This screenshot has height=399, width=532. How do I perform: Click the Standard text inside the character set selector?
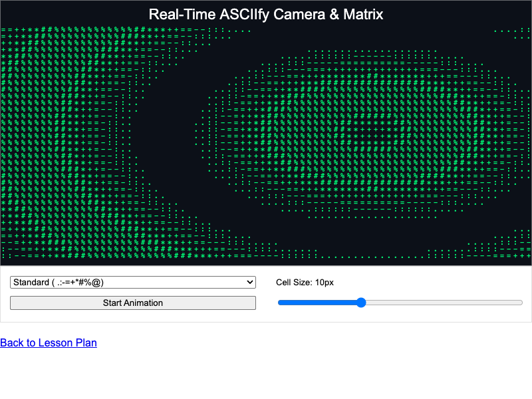click(31, 282)
